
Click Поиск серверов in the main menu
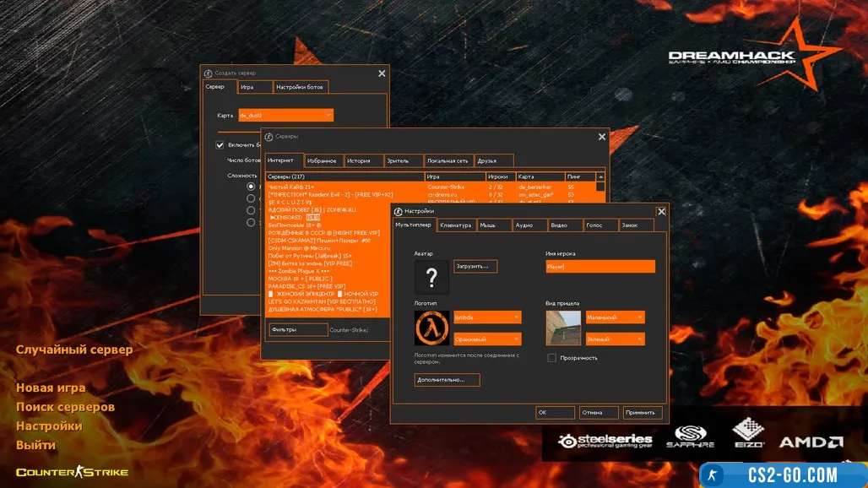[x=65, y=407]
